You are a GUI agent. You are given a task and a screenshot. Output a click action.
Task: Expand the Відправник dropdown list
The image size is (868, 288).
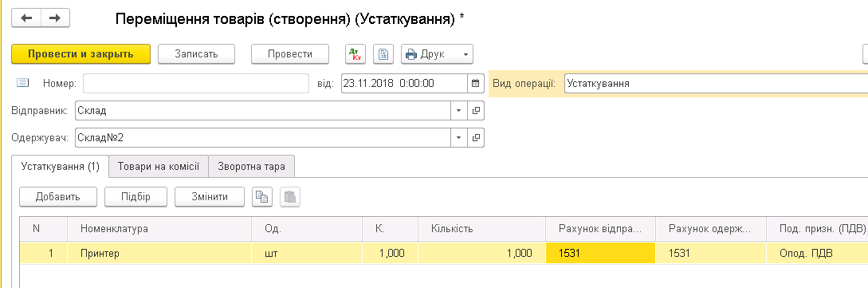tap(458, 111)
